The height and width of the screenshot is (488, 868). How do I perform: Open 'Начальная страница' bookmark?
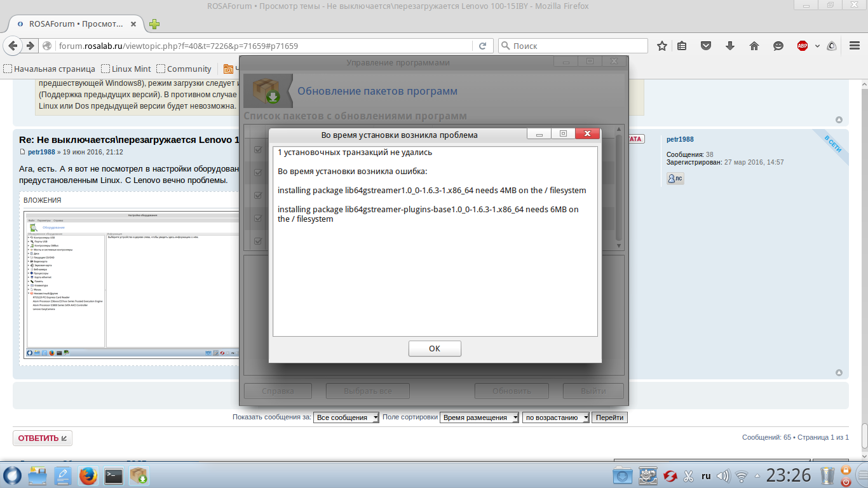pos(49,69)
